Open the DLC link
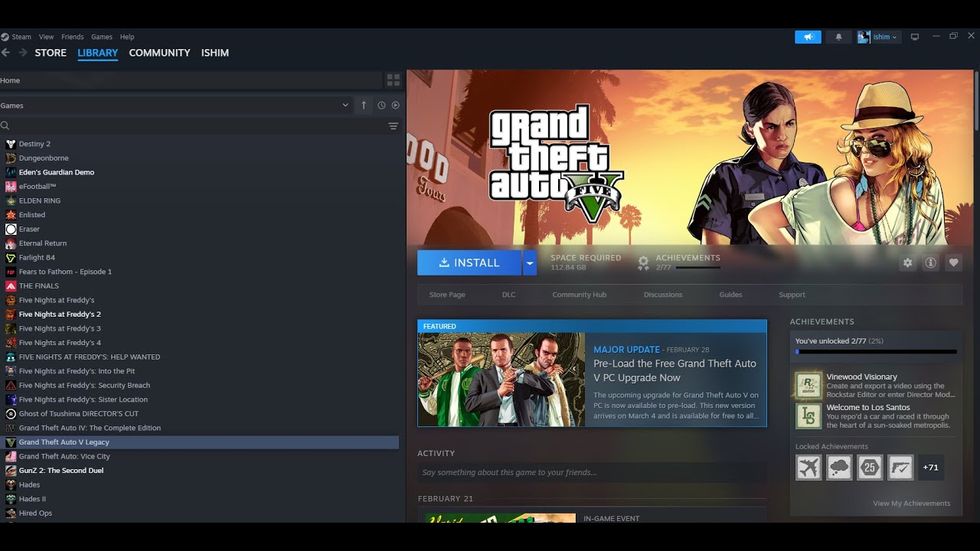The height and width of the screenshot is (551, 980). [x=509, y=295]
